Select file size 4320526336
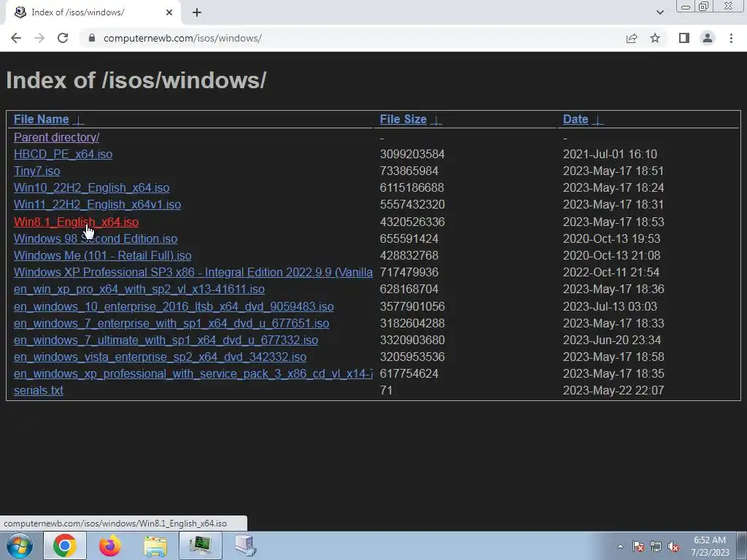747x560 pixels. click(412, 222)
